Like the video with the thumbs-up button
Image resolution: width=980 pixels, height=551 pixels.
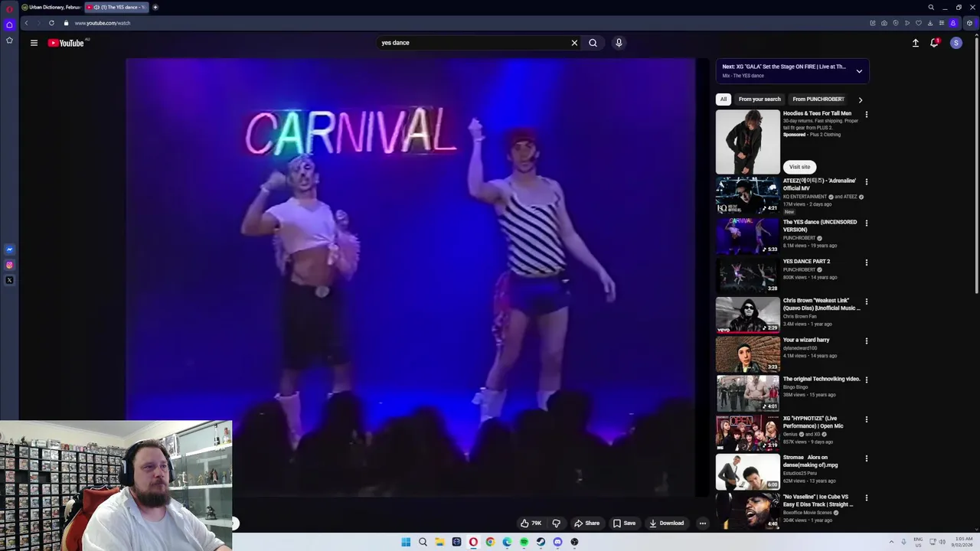pos(531,523)
